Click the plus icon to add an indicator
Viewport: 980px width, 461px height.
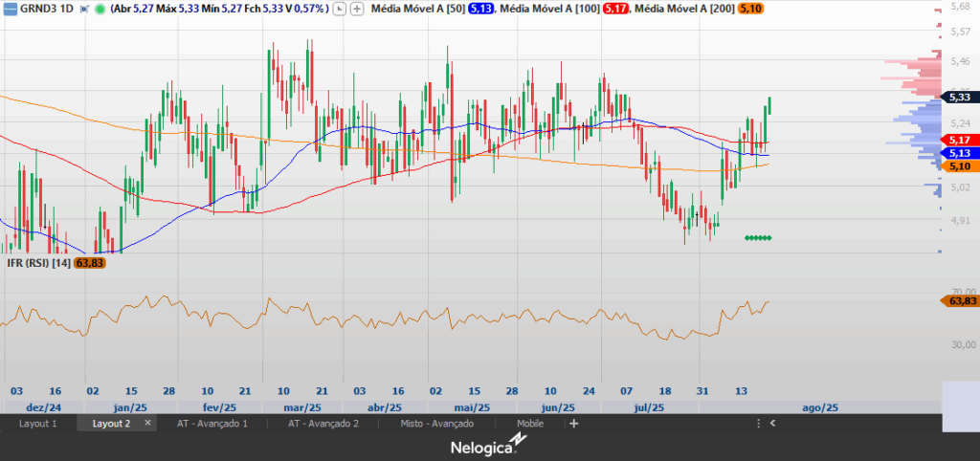click(x=357, y=10)
